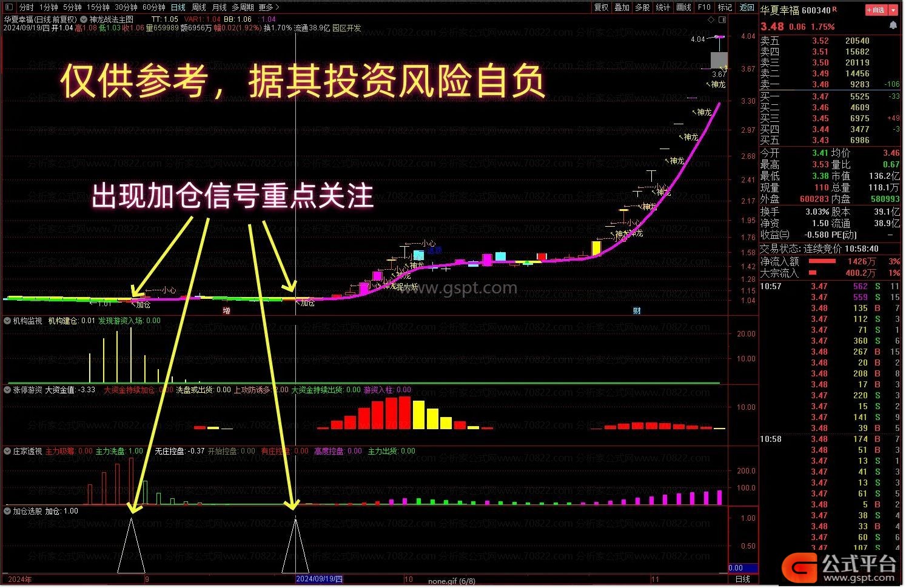Switch to the 分时 intraday chart

[x=26, y=7]
